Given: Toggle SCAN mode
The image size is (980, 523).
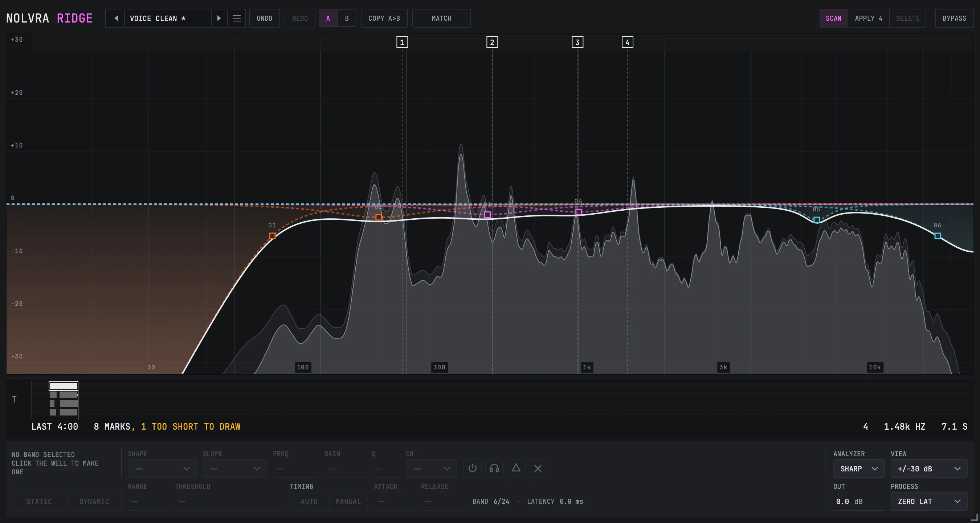Looking at the screenshot, I should [833, 18].
